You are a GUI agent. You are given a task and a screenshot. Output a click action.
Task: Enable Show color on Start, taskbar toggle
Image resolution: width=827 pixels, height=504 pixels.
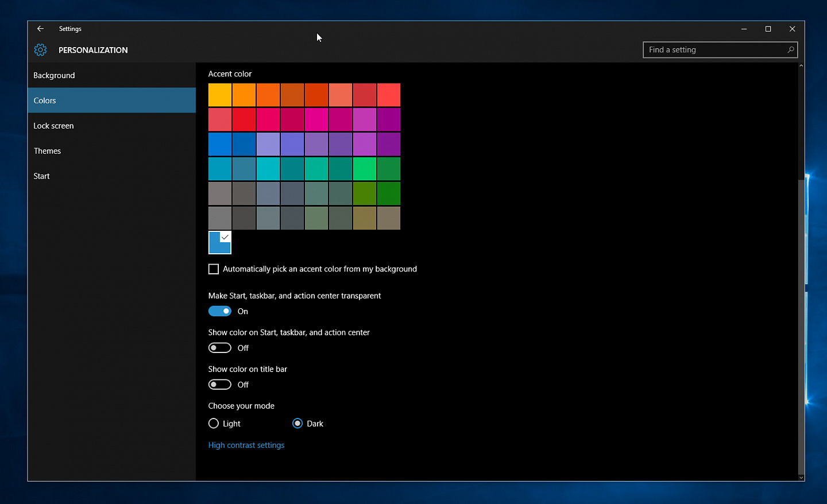[x=220, y=348]
